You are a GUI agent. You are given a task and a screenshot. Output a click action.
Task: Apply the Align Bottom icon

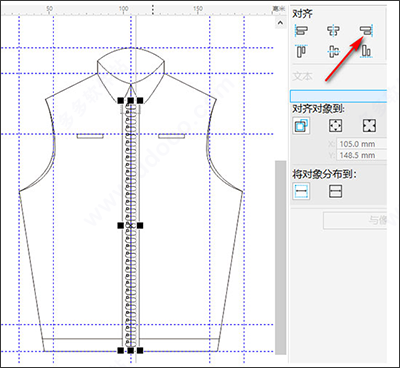point(366,52)
